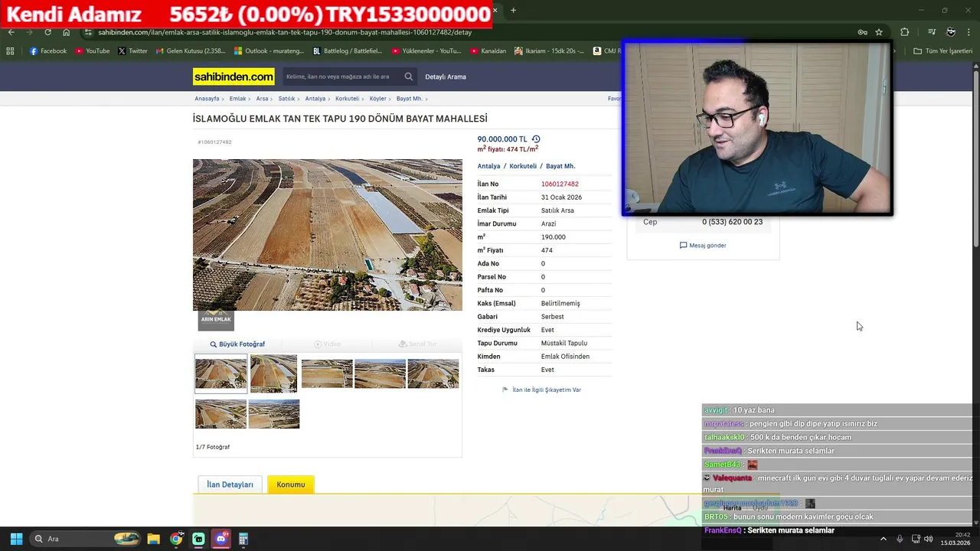Open the password manager key icon

point(862,32)
